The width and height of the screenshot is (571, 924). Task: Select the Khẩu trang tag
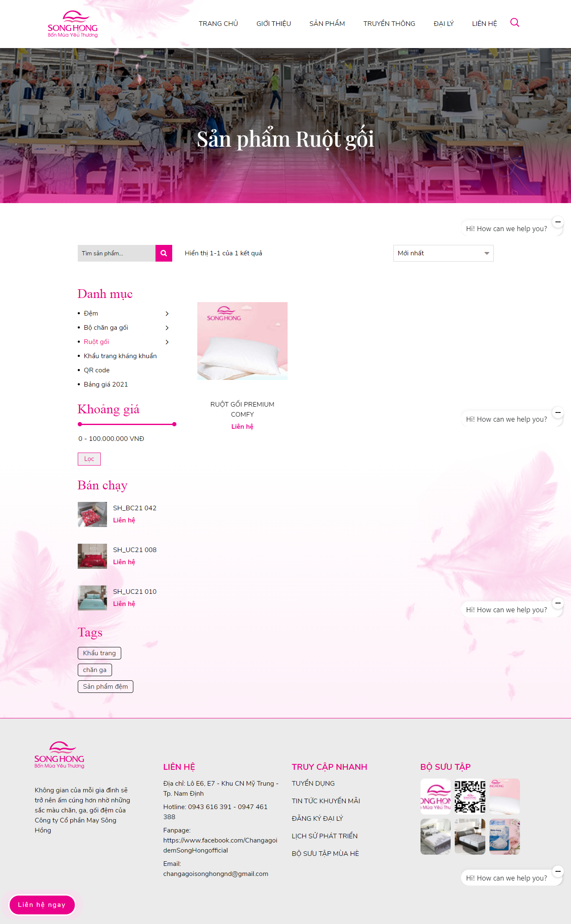pyautogui.click(x=99, y=653)
